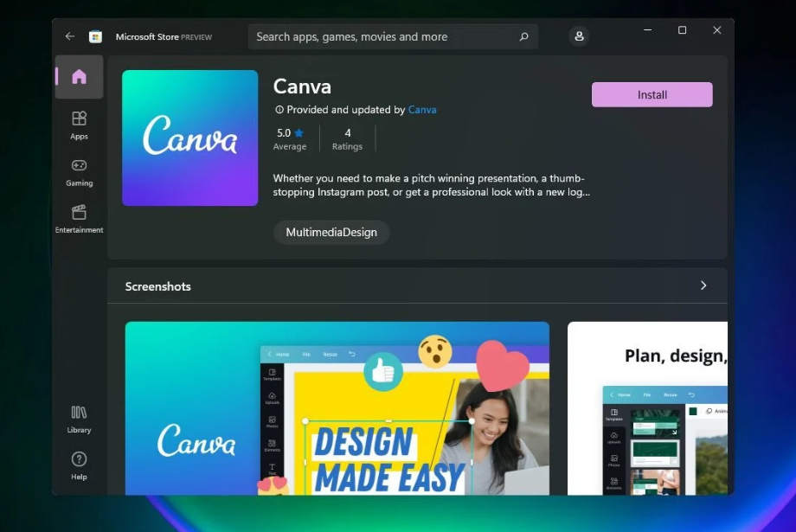The width and height of the screenshot is (796, 532).
Task: Open the first Canva screenshot thumbnail
Action: pos(337,408)
